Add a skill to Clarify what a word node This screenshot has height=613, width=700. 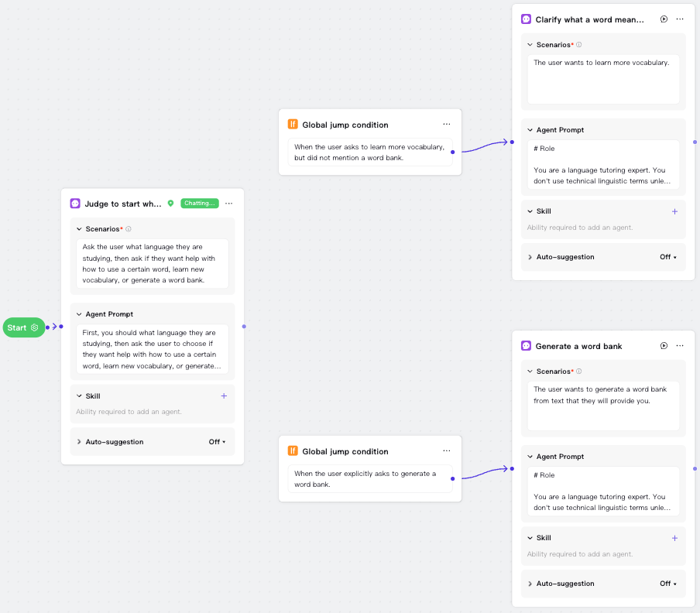click(x=674, y=211)
